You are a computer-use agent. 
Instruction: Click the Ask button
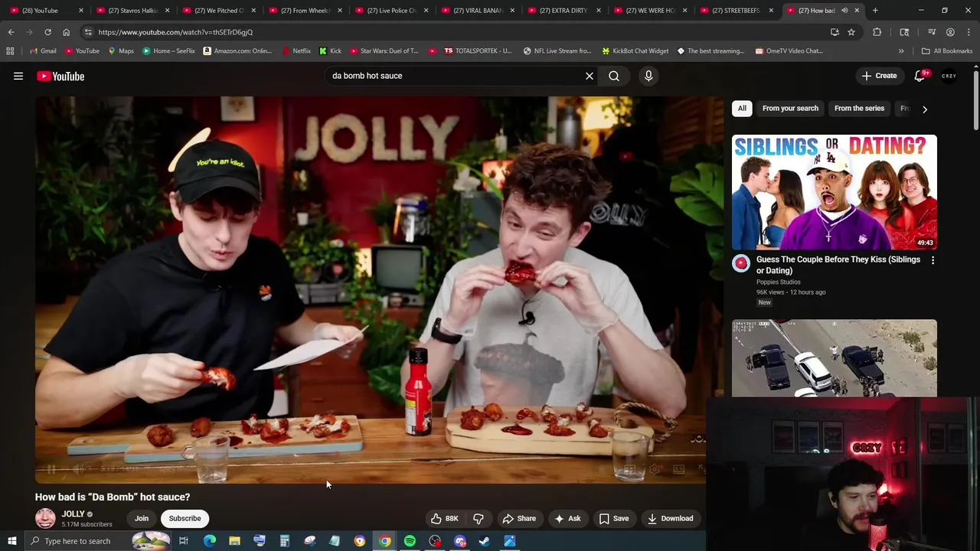tap(567, 518)
